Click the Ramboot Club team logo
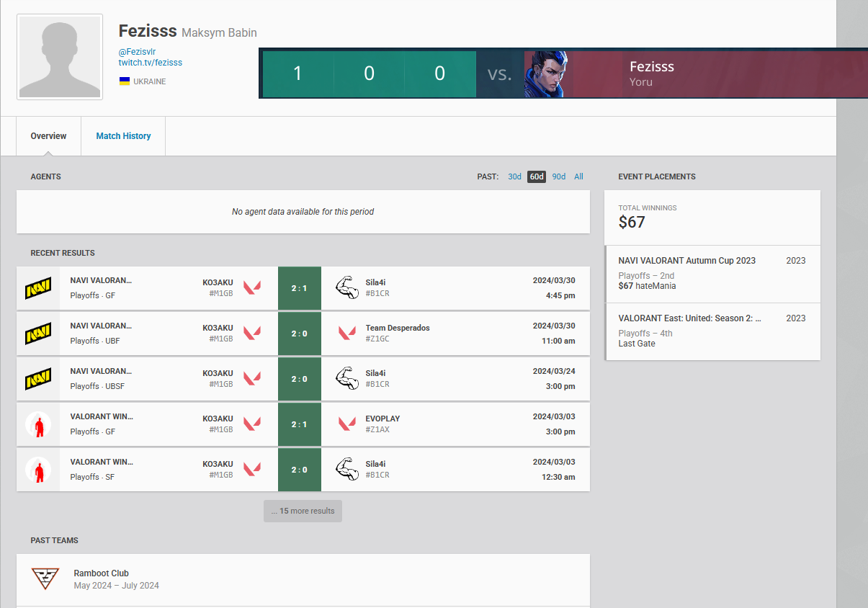 pyautogui.click(x=45, y=578)
